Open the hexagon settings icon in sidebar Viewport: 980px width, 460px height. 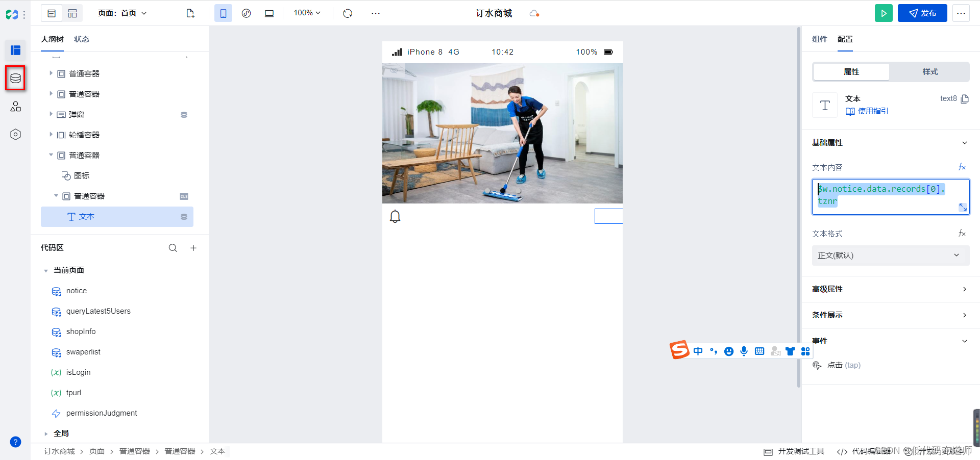pos(15,134)
